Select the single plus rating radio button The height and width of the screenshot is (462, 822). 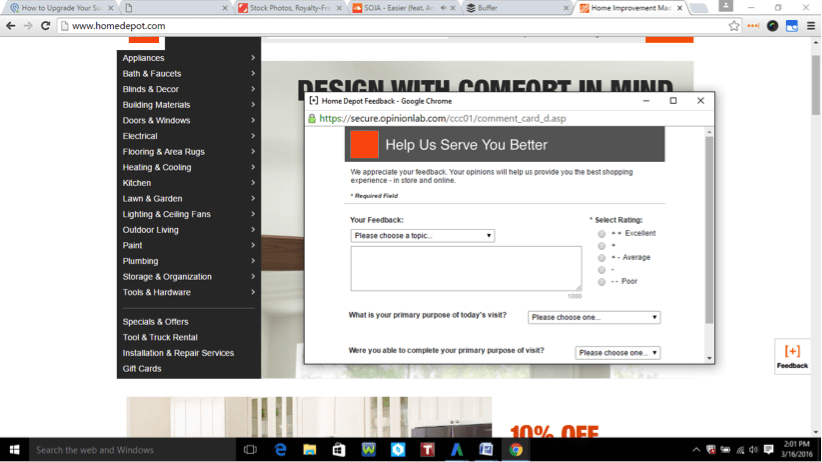pos(601,246)
